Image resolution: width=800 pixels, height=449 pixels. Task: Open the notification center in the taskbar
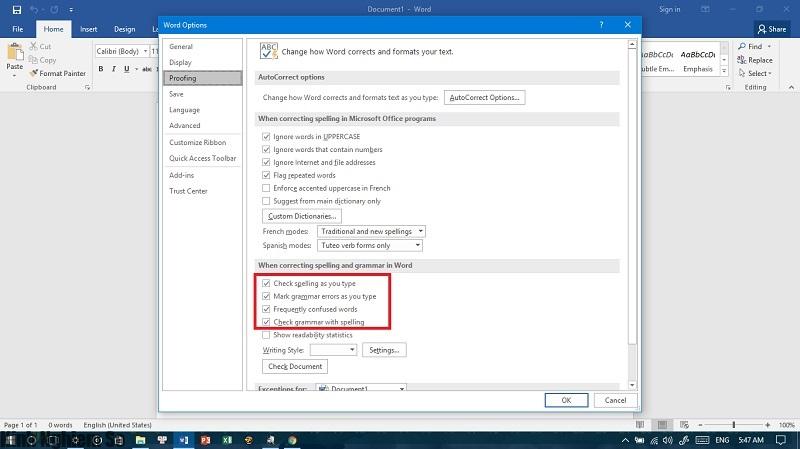pos(781,440)
